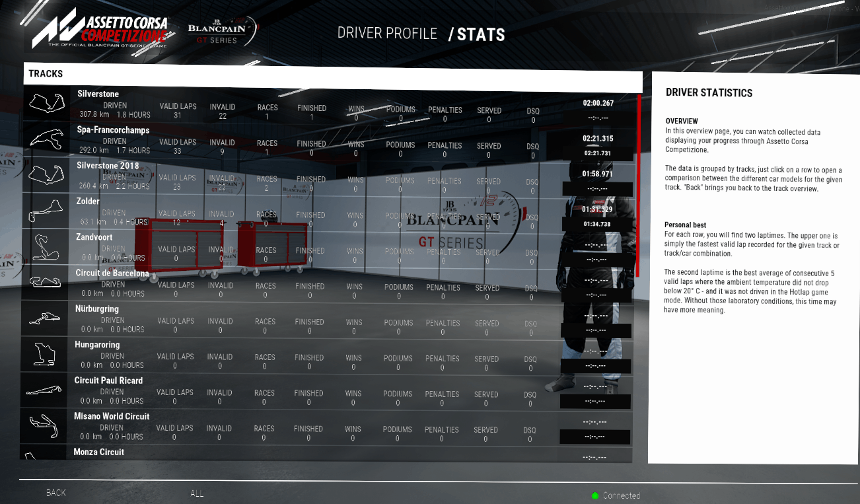Click the 02:00.267 Silverstone best lap
Viewport: 860px width, 504px height.
(x=598, y=103)
